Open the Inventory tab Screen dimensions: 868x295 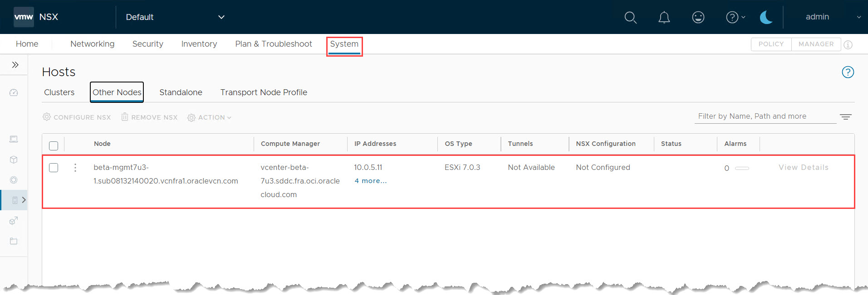click(199, 44)
